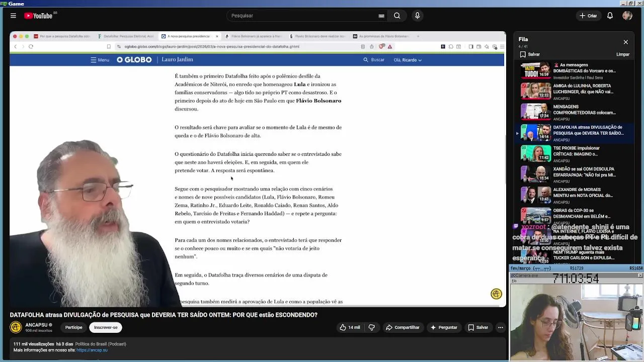Open the O Globo Menu button in video

(100, 60)
